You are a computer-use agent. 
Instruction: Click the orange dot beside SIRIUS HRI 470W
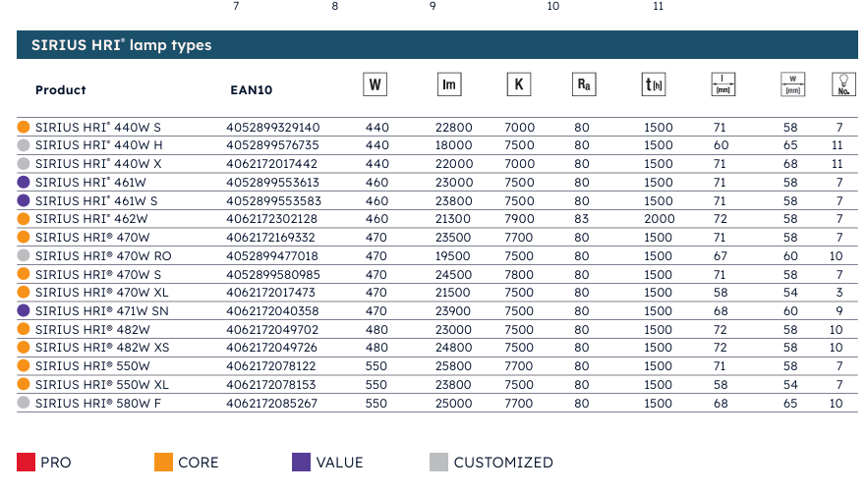(x=24, y=237)
